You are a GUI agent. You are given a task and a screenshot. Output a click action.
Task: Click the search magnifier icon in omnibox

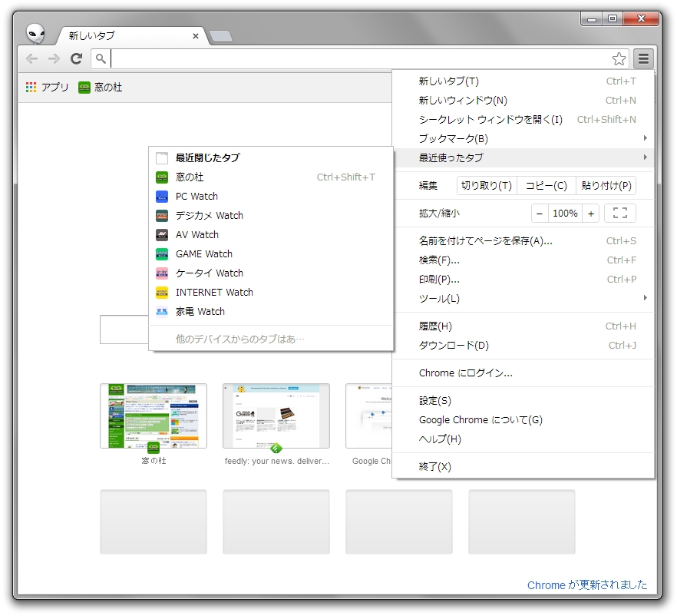click(x=101, y=58)
